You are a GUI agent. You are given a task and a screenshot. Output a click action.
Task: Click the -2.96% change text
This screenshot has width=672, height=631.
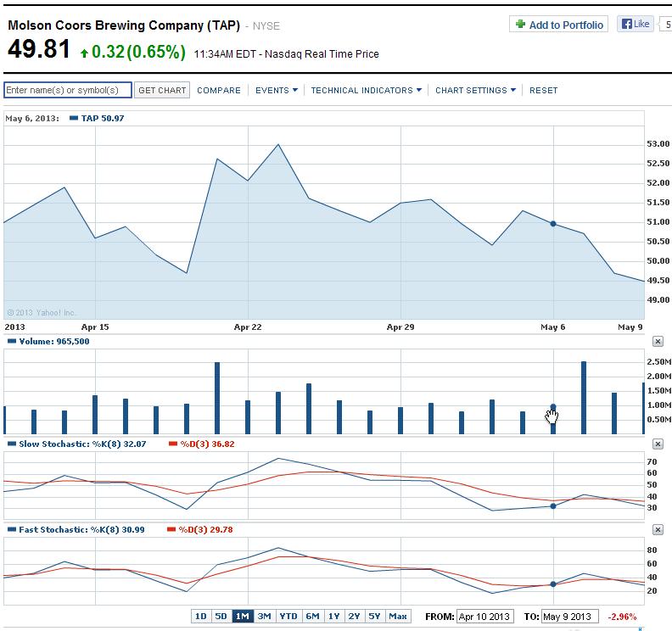[622, 617]
